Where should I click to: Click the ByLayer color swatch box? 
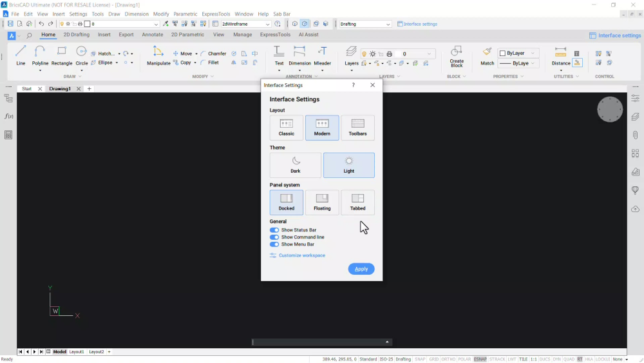[x=502, y=53]
